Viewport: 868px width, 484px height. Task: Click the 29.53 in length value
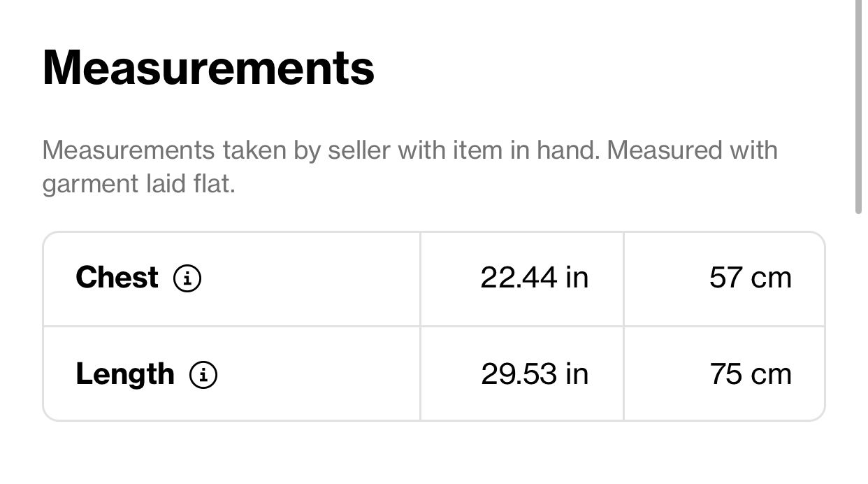535,374
